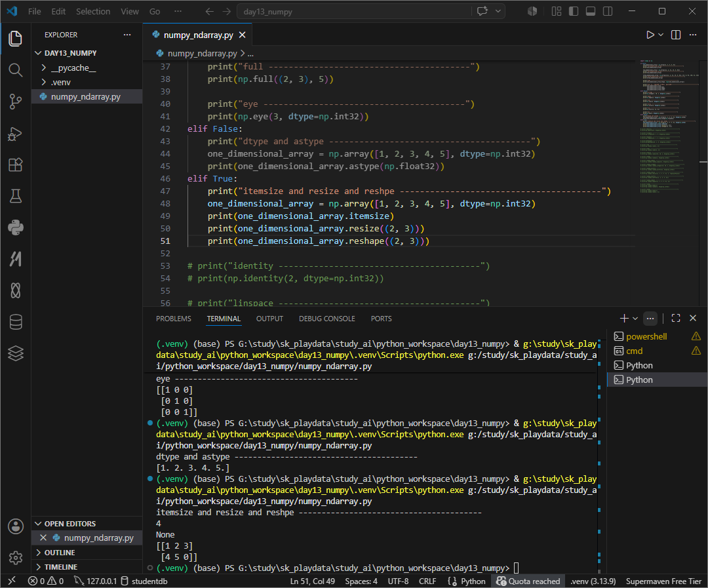Open the Edit menu
This screenshot has height=588, width=708.
click(58, 11)
